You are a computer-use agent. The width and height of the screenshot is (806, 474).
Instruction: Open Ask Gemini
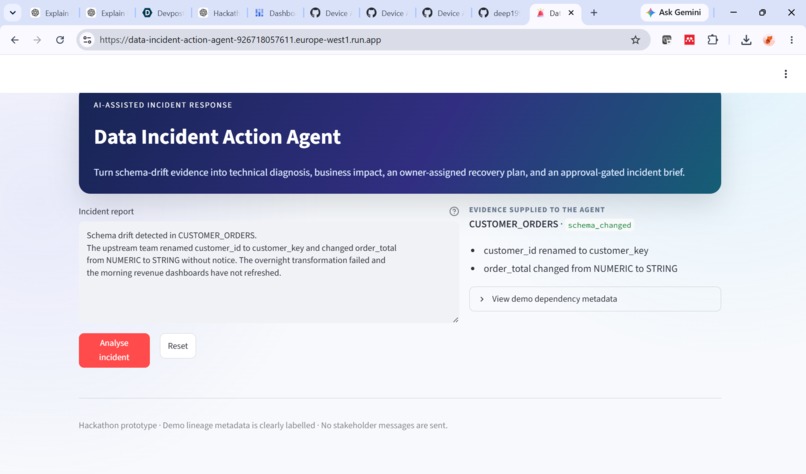click(x=674, y=12)
